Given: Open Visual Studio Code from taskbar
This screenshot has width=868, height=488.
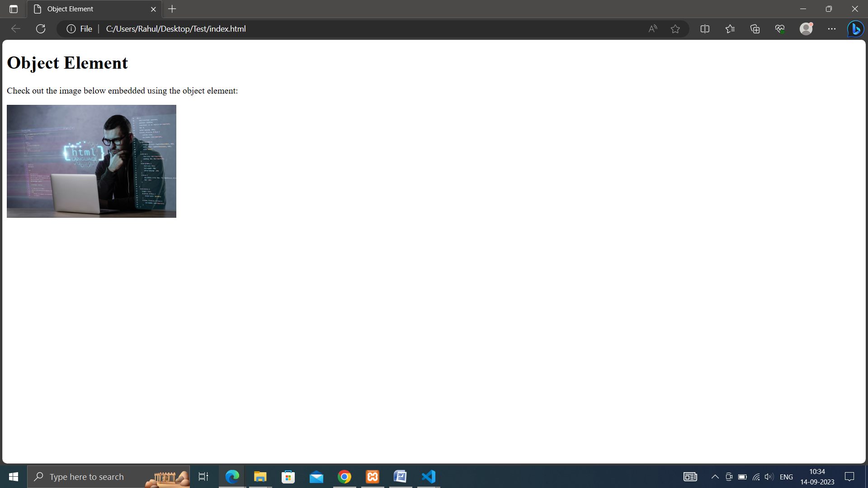Looking at the screenshot, I should [x=429, y=477].
